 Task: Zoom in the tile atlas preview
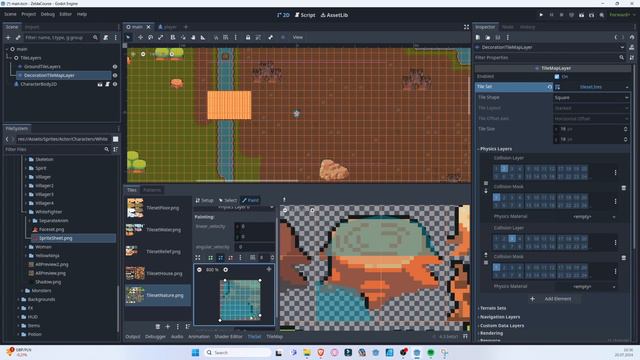[225, 270]
